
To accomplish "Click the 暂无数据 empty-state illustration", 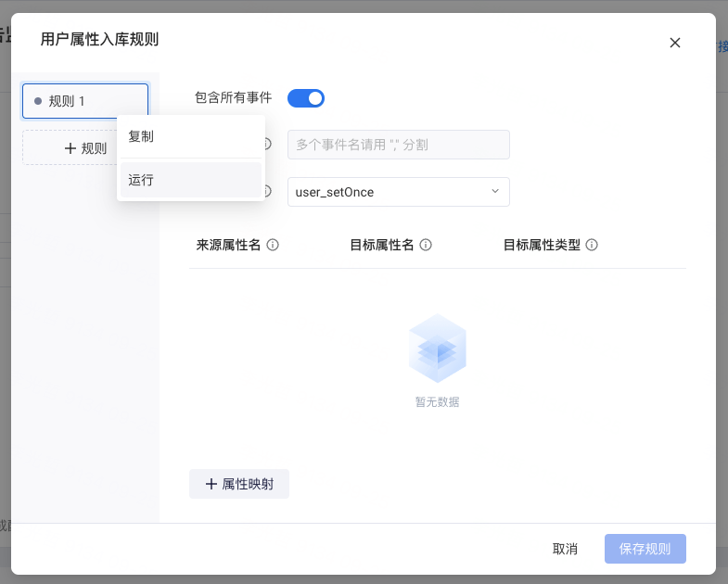I will click(x=437, y=349).
